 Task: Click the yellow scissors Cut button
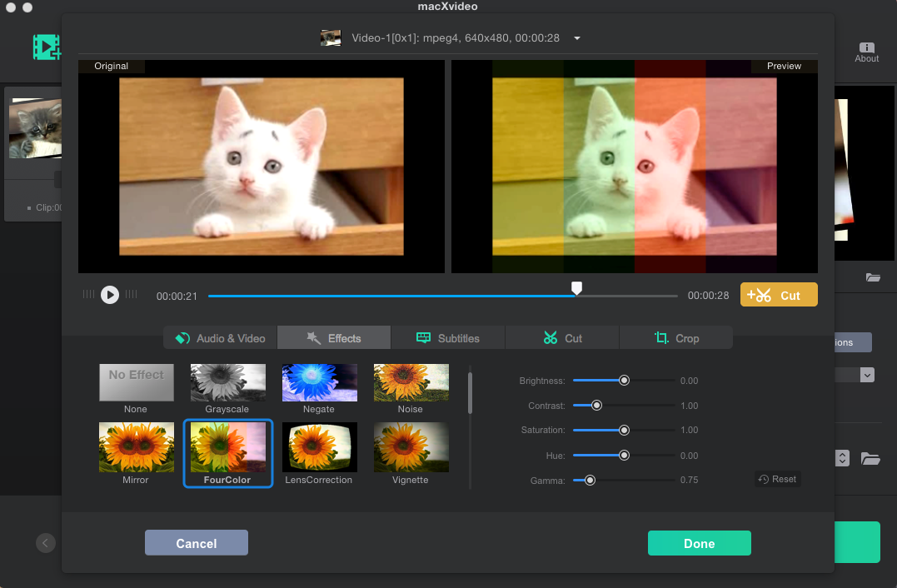(x=778, y=295)
